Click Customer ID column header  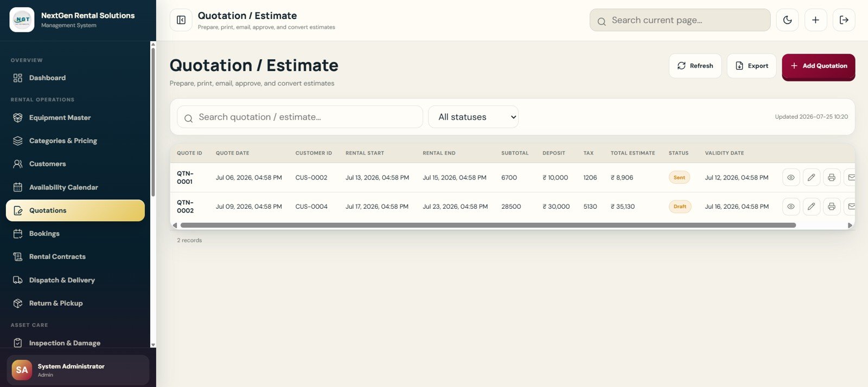pos(314,153)
